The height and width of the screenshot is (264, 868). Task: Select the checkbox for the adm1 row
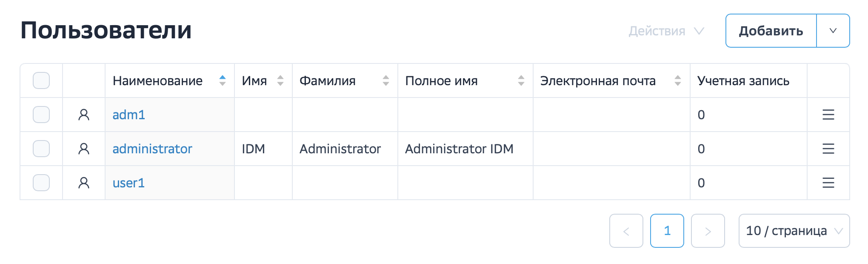coord(41,115)
